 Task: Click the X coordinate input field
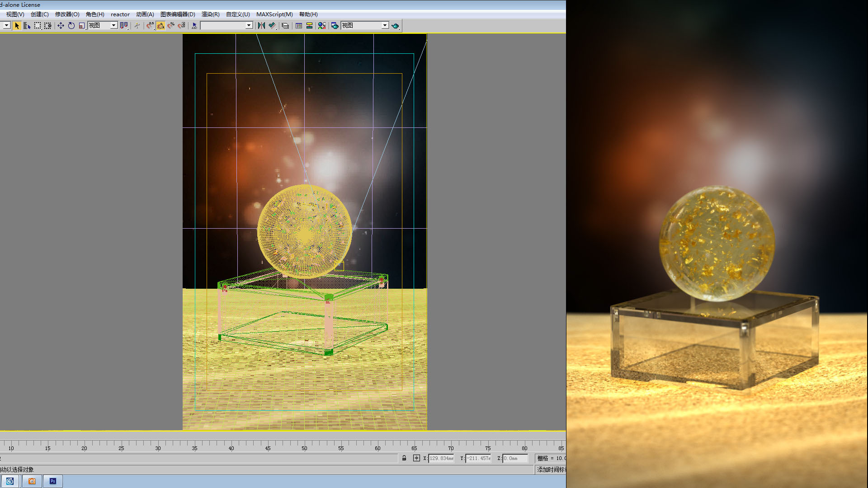click(x=441, y=458)
